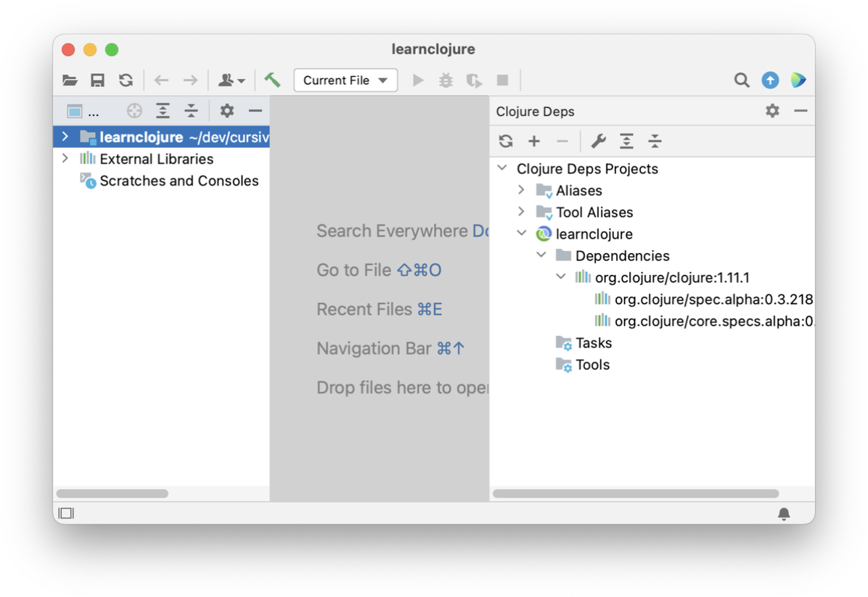This screenshot has height=597, width=868.
Task: Hide the Project panel with minus icon
Action: 255,111
